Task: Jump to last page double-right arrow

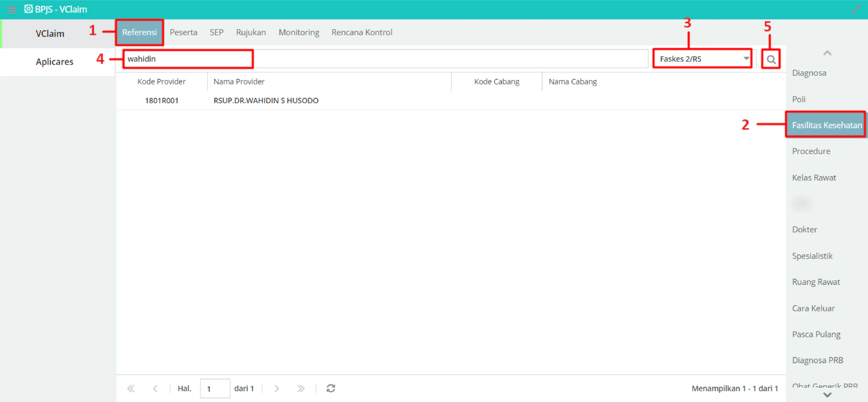Action: tap(301, 388)
